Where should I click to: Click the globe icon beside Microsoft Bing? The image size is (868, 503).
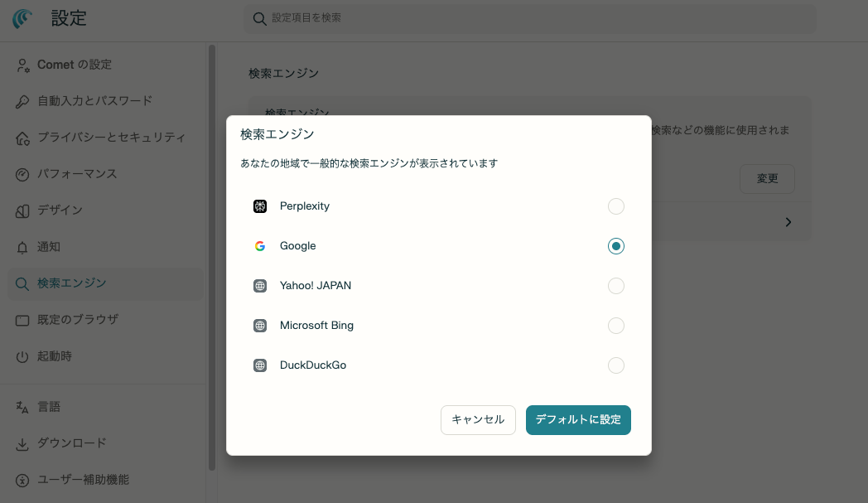260,326
